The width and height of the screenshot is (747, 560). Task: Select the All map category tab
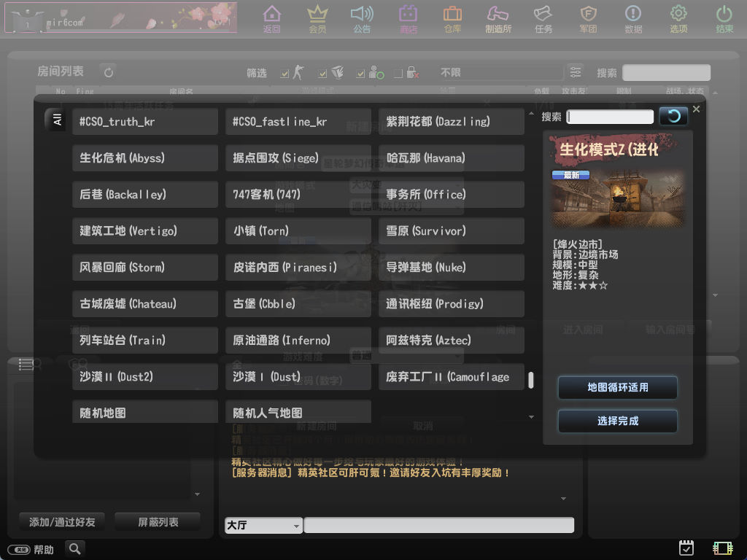[x=57, y=120]
